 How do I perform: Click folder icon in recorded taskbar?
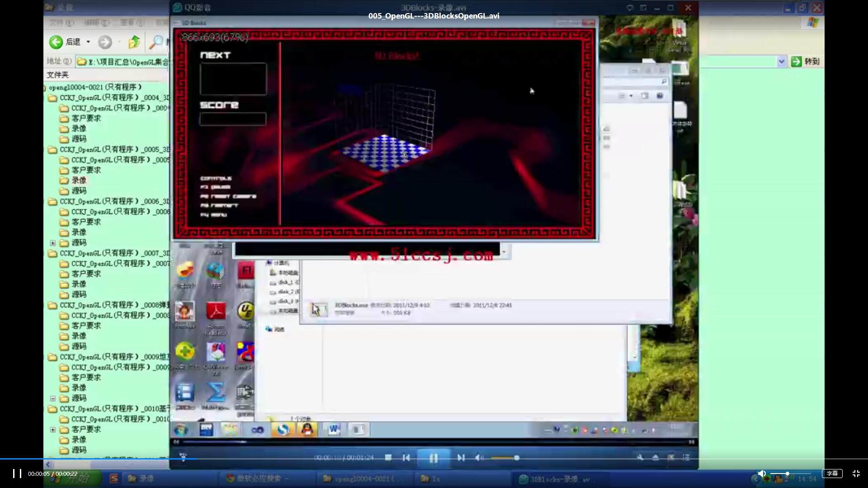pos(231,429)
